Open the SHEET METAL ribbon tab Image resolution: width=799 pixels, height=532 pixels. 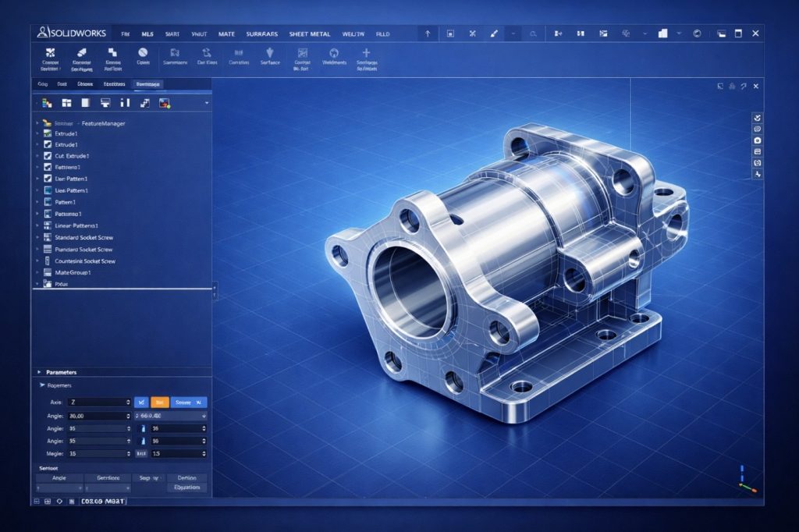pos(309,34)
